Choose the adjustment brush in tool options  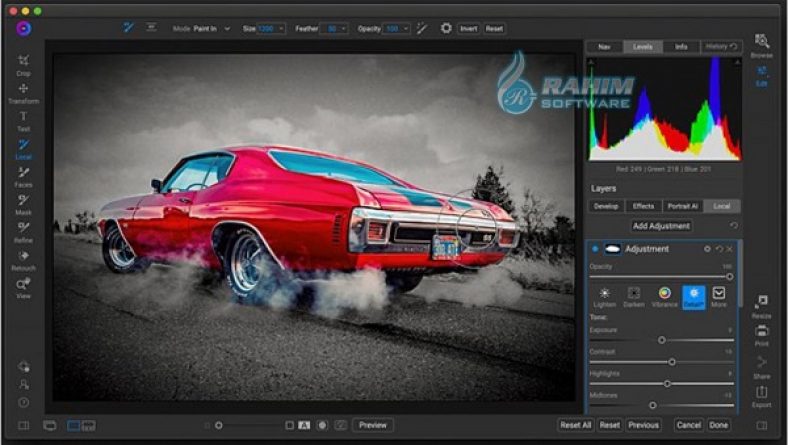pos(129,28)
